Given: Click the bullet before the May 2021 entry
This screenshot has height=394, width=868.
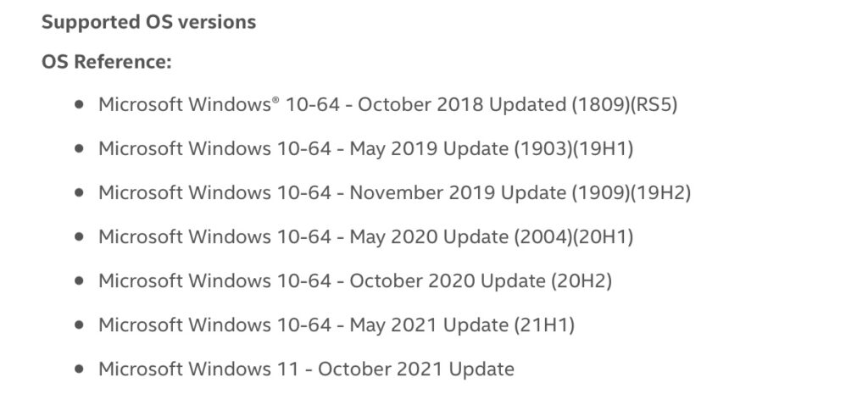Looking at the screenshot, I should [x=79, y=325].
